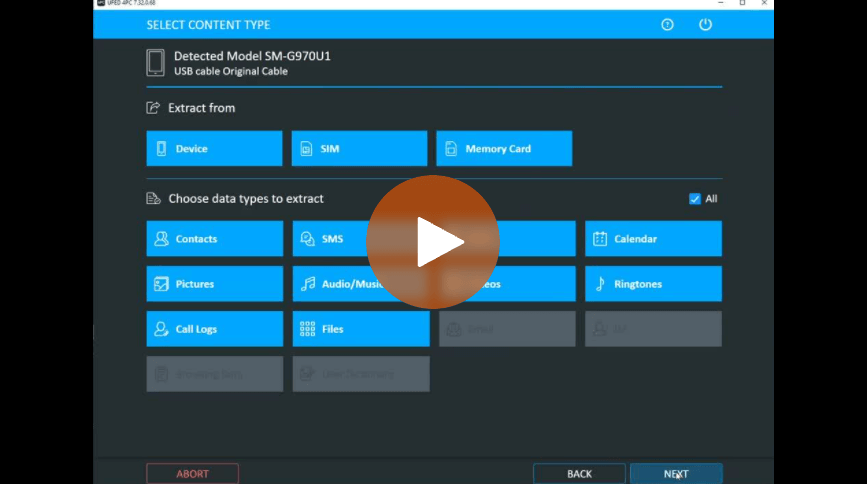Choose SIM as the extraction source
This screenshot has height=484, width=867.
point(359,149)
